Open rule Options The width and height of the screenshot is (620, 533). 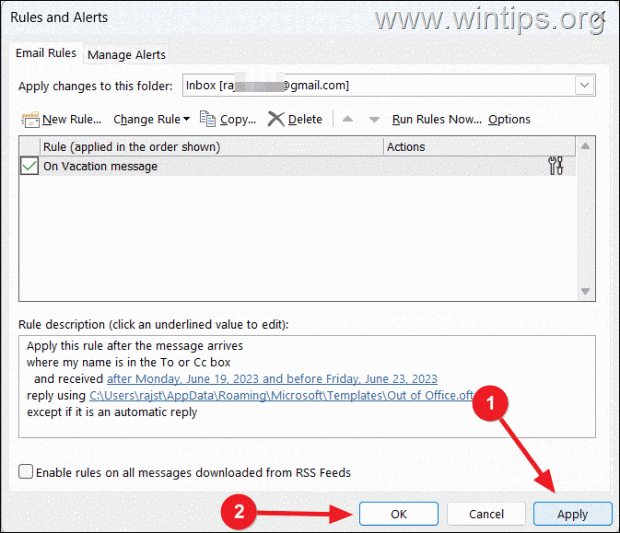point(509,119)
